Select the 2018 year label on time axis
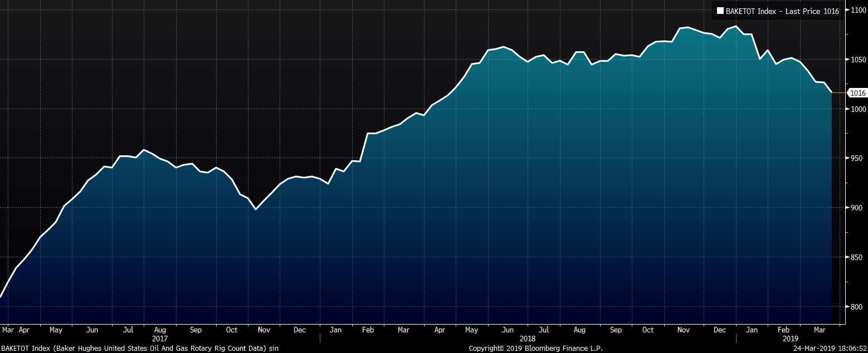 click(527, 338)
